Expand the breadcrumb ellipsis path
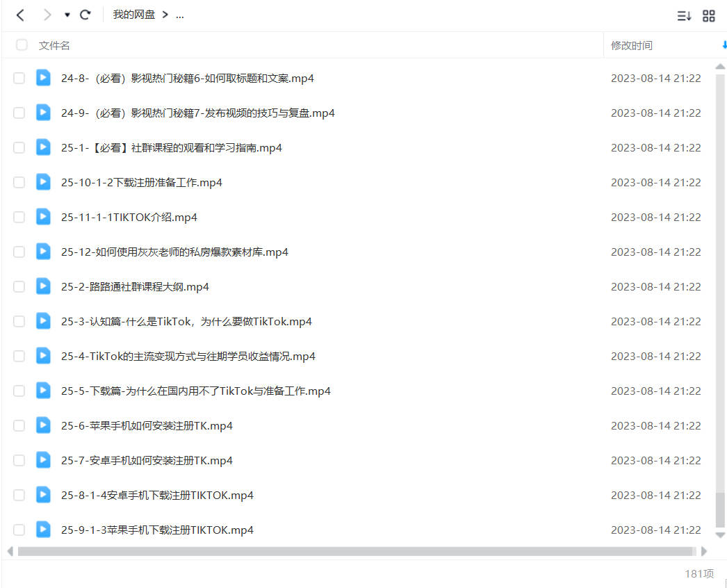This screenshot has height=588, width=727. pos(180,16)
